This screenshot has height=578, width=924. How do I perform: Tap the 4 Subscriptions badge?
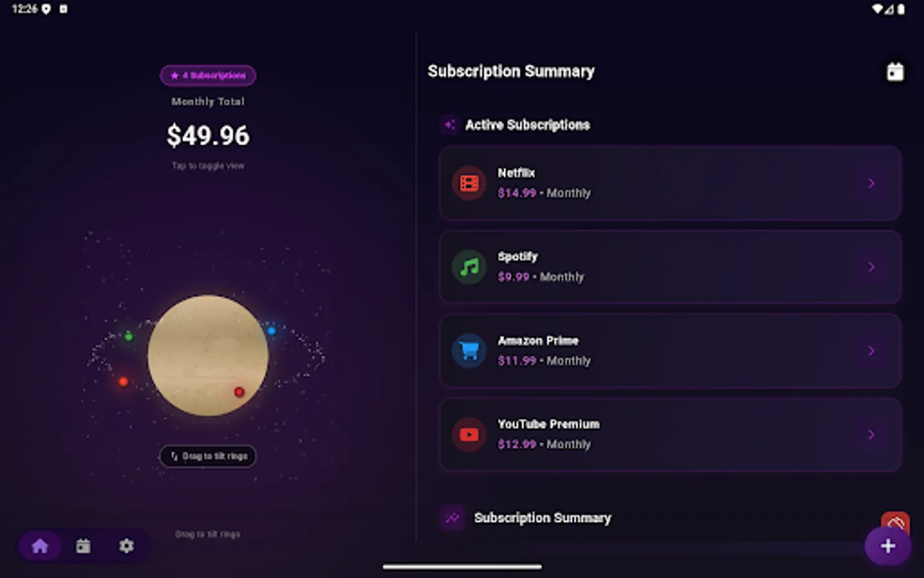point(208,75)
